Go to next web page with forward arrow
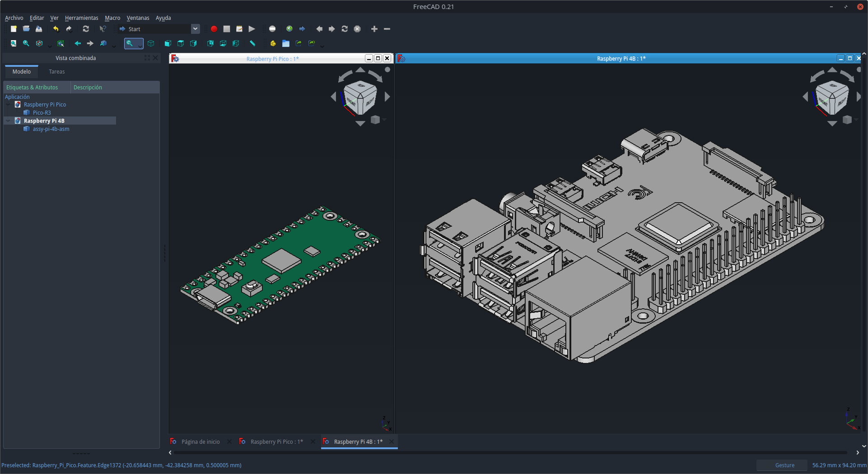The height and width of the screenshot is (474, 868). [x=332, y=29]
